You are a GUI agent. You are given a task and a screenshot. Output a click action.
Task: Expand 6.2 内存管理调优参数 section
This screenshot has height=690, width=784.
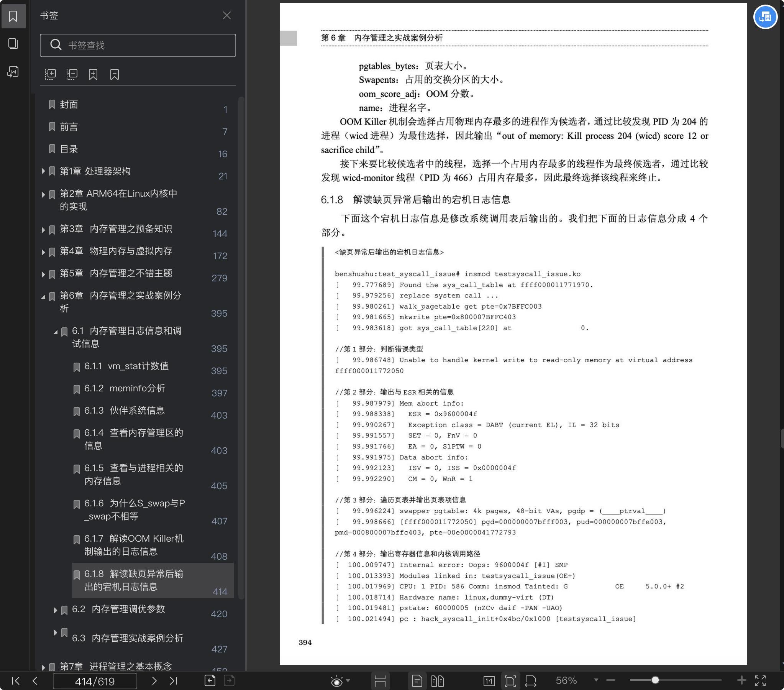[x=55, y=610]
